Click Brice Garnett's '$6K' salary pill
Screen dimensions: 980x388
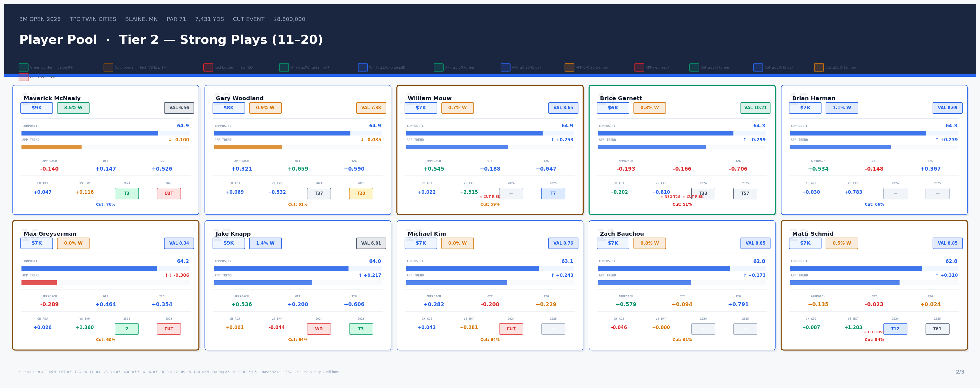click(613, 108)
